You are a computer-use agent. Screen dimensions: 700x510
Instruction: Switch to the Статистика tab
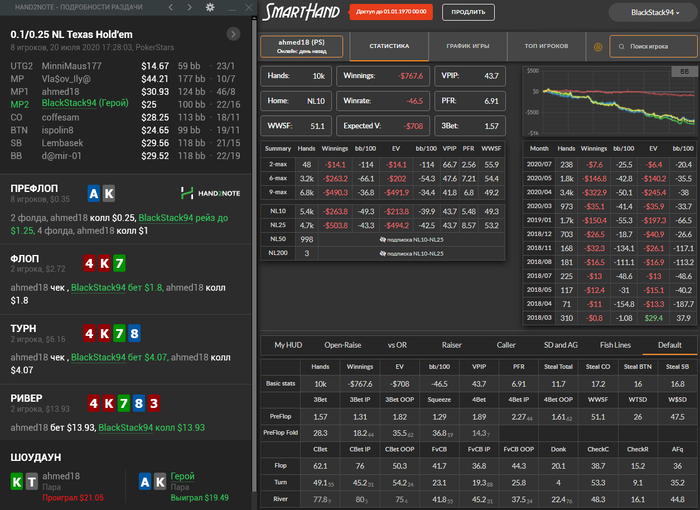coord(389,46)
